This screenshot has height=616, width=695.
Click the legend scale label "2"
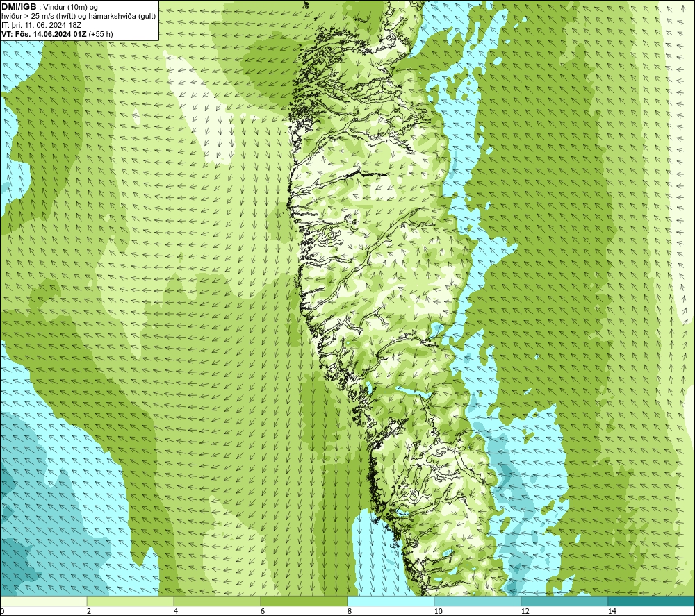tap(89, 611)
